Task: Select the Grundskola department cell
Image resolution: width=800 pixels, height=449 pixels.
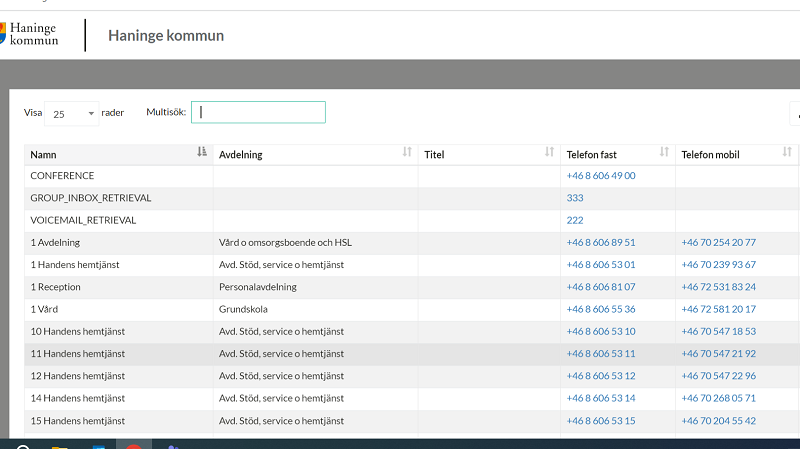Action: point(243,309)
